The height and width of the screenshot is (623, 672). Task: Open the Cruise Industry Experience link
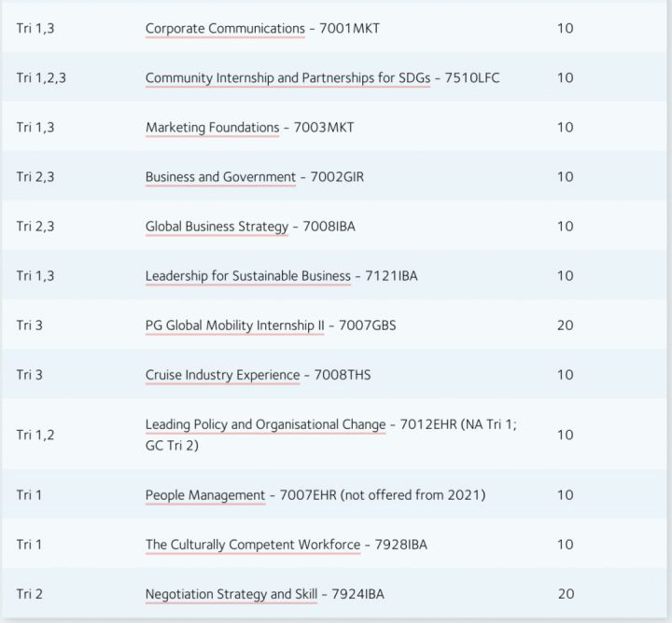point(222,375)
